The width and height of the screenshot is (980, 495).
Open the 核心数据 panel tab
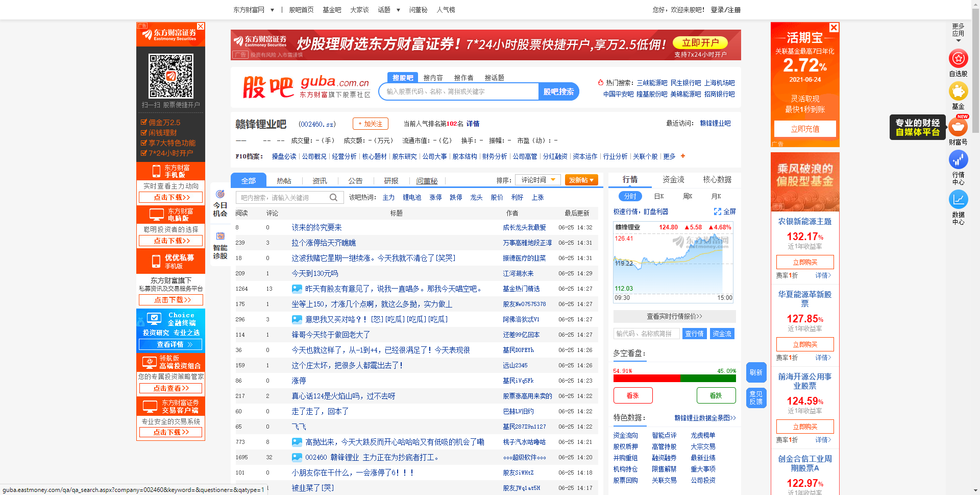click(717, 179)
